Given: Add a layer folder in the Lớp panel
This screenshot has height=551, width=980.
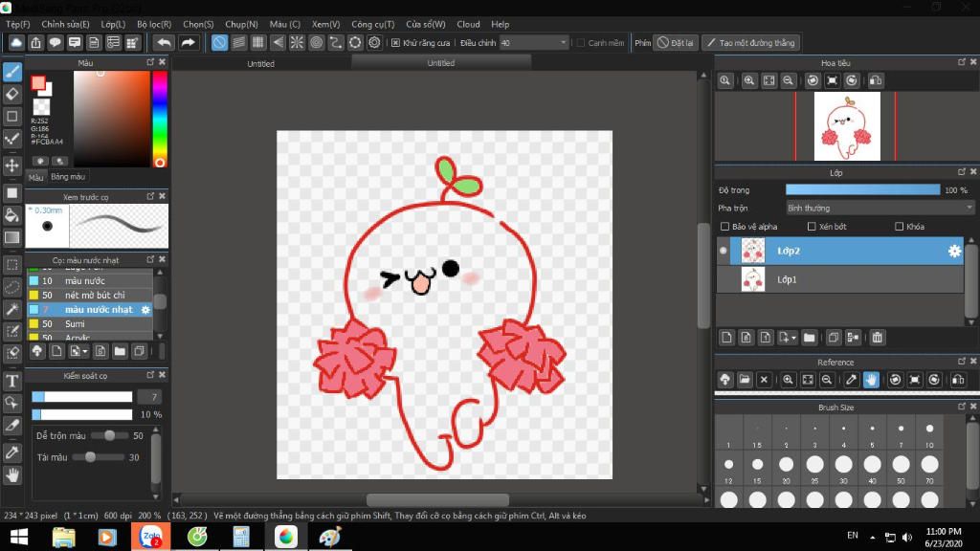Looking at the screenshot, I should tap(810, 338).
